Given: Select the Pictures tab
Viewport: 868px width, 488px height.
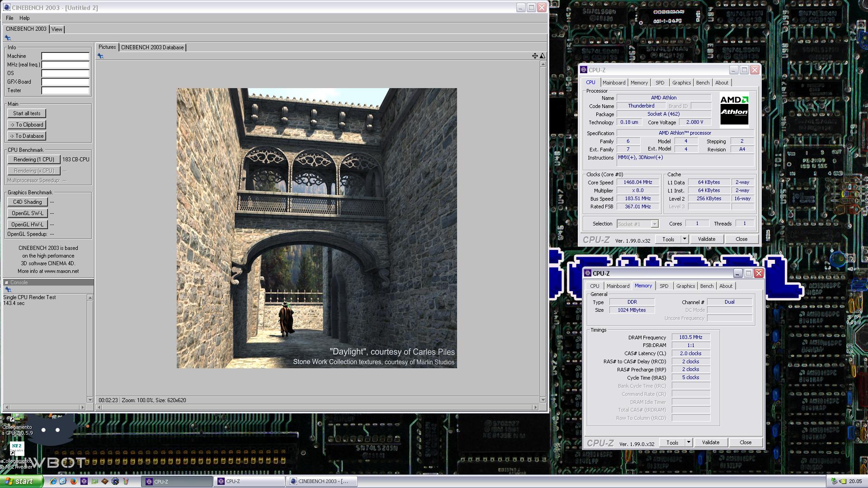Looking at the screenshot, I should click(x=107, y=47).
